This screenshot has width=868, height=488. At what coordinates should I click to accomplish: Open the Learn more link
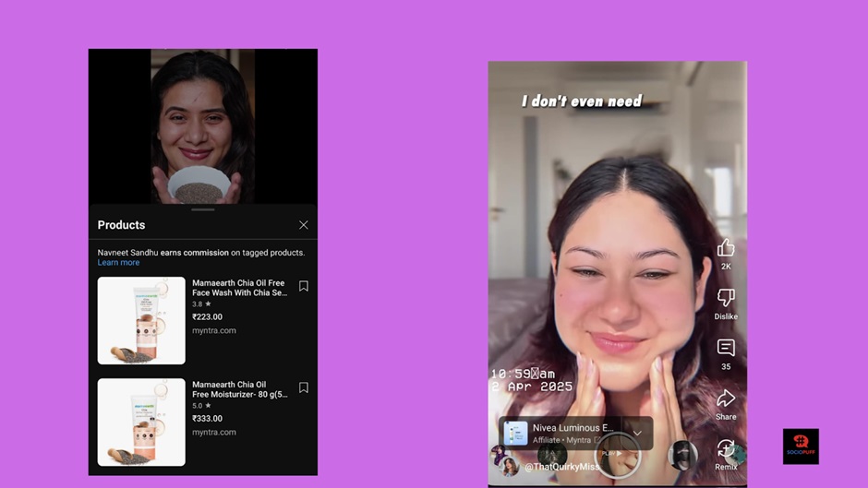(x=118, y=263)
